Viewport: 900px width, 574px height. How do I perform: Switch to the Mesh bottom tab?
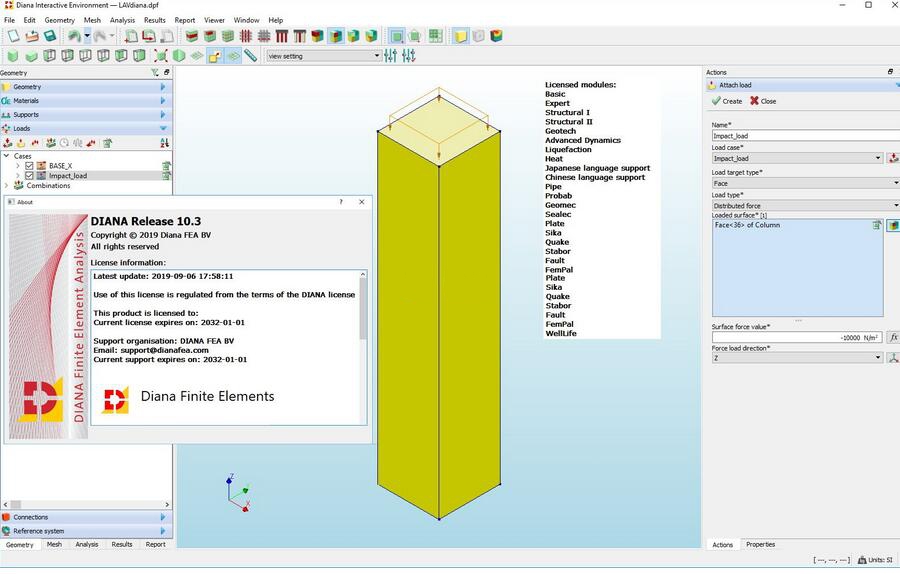pos(54,544)
